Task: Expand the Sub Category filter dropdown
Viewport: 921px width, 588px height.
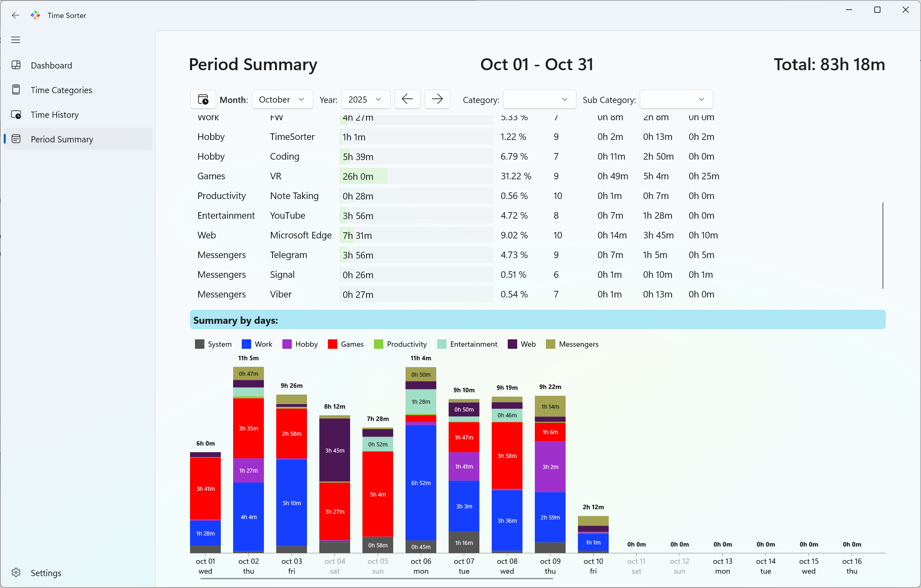Action: (x=676, y=99)
